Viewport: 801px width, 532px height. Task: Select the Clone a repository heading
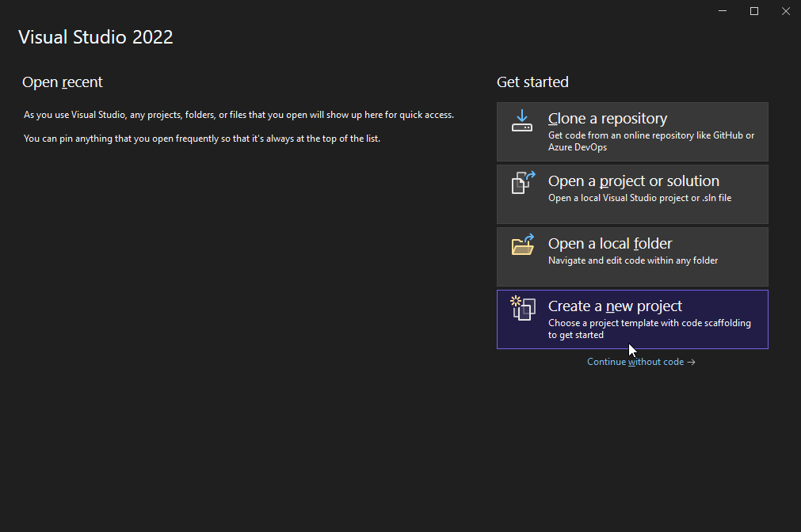[608, 119]
